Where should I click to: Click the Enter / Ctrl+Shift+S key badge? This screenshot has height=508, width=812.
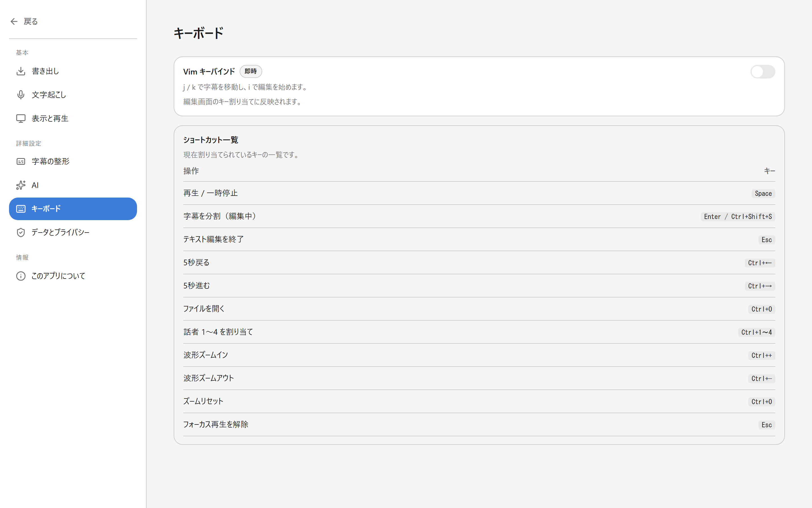738,217
